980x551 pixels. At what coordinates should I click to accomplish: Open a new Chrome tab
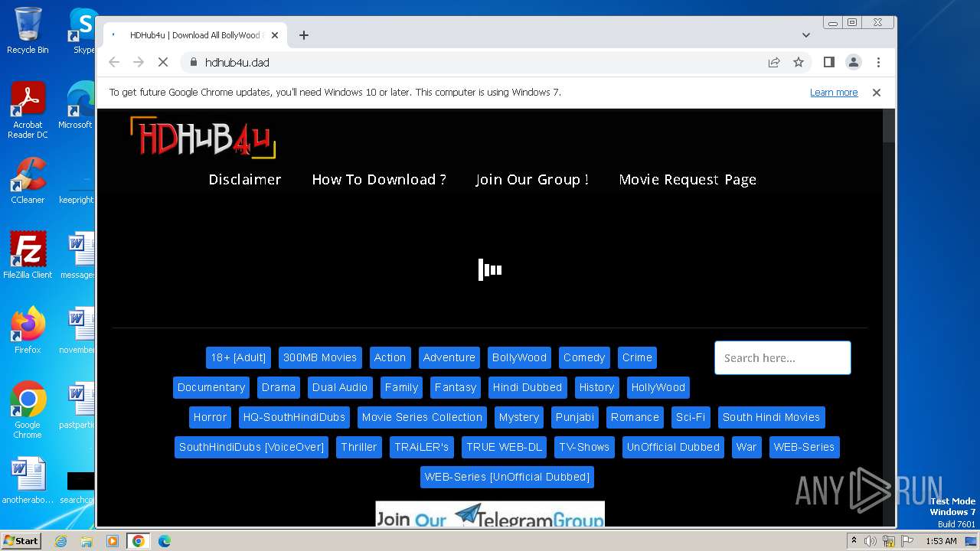click(304, 35)
